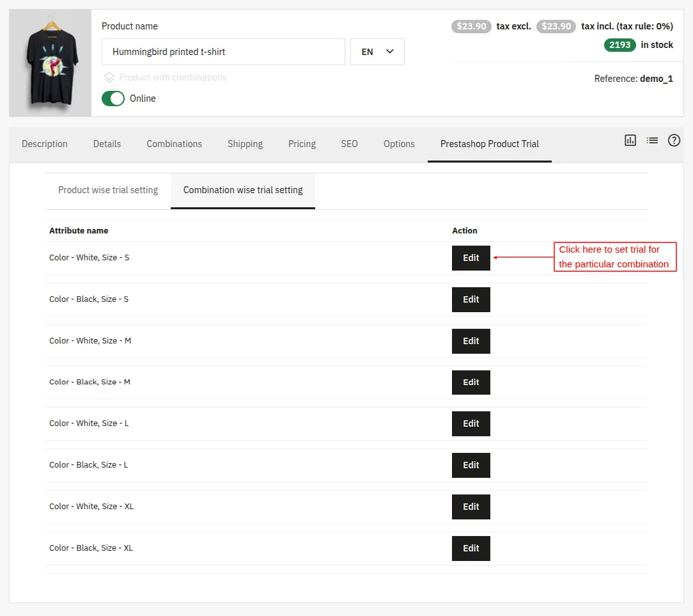Screen dimensions: 693x616
Task: Click the product list icon
Action: (x=652, y=141)
